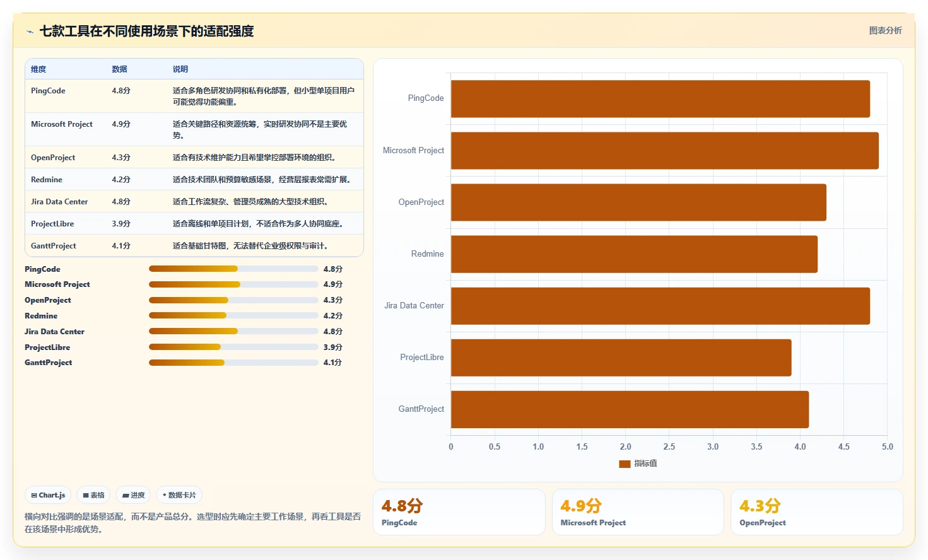Click the footer note starting with 横向对比强调的是场景适配
Image resolution: width=928 pixels, height=560 pixels.
point(193,523)
